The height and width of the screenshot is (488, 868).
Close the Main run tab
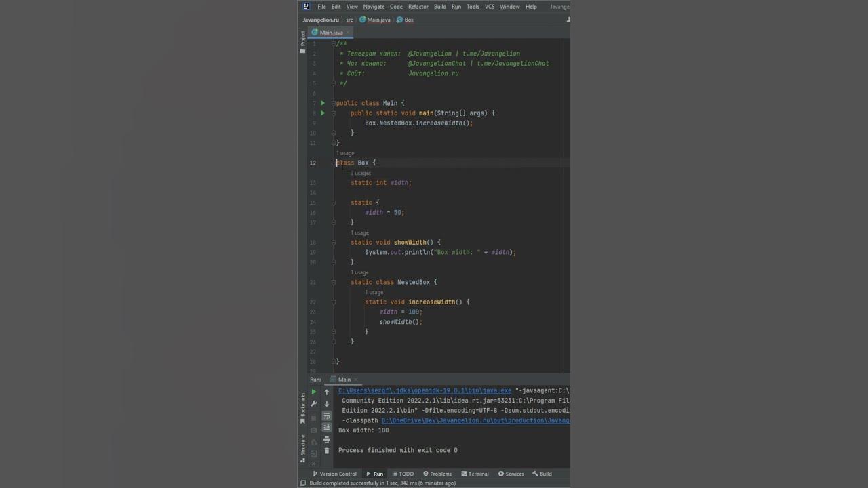pos(355,380)
